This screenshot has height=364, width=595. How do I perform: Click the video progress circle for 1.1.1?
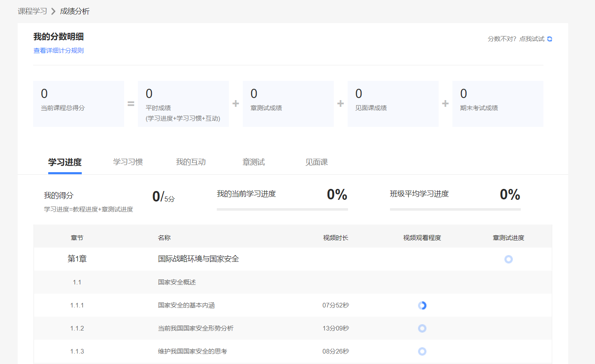tap(422, 305)
